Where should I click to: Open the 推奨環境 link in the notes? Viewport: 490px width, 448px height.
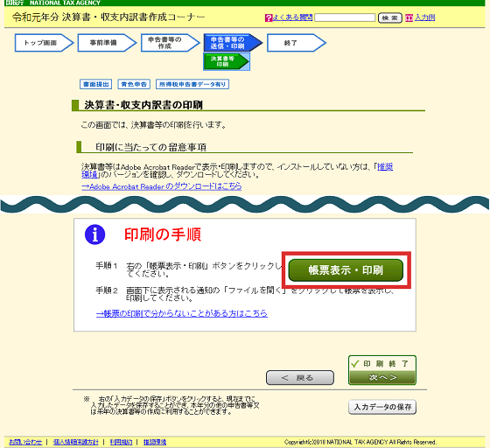[385, 167]
